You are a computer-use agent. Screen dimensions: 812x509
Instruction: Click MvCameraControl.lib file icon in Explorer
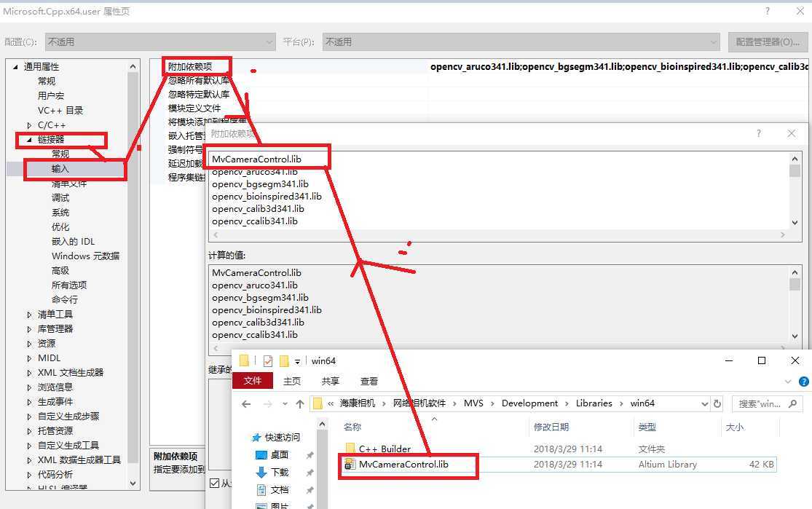350,464
